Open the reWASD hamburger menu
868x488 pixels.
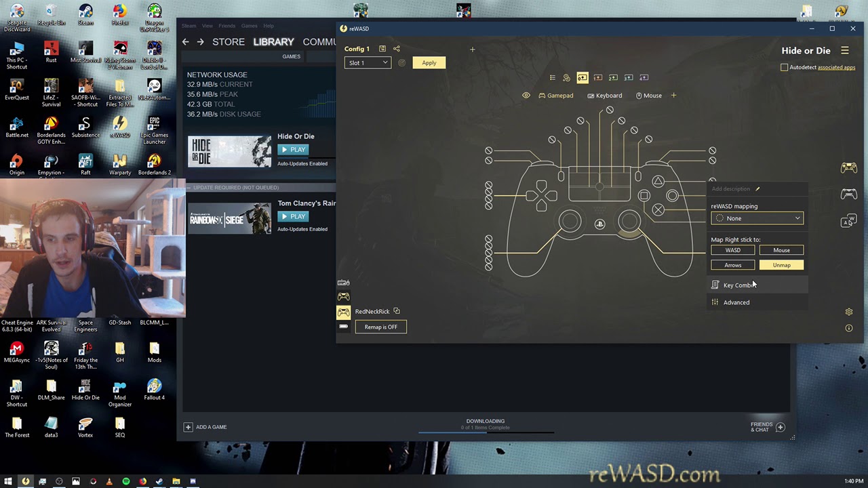(x=845, y=50)
